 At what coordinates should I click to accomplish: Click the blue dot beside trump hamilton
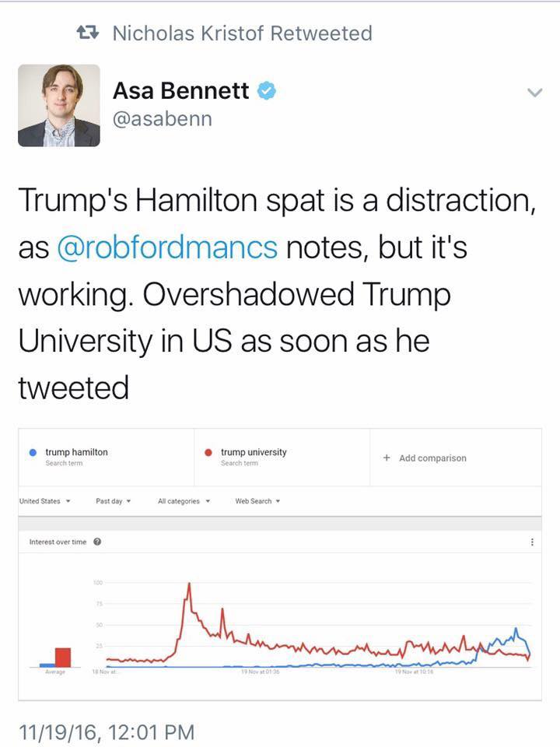tap(33, 453)
